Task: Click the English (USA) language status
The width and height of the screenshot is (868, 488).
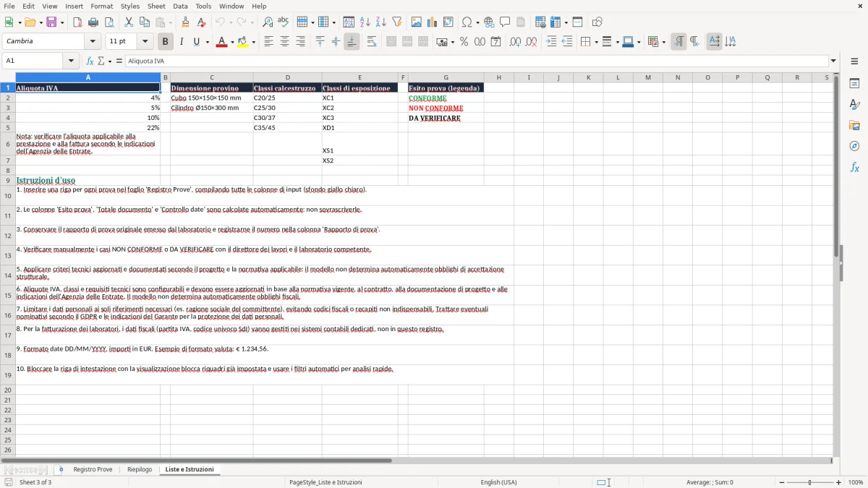Action: (x=498, y=482)
